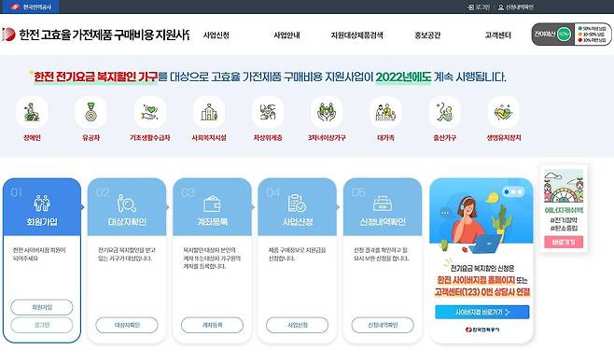Click the #전기절약 hashtag on side banner

[564, 220]
